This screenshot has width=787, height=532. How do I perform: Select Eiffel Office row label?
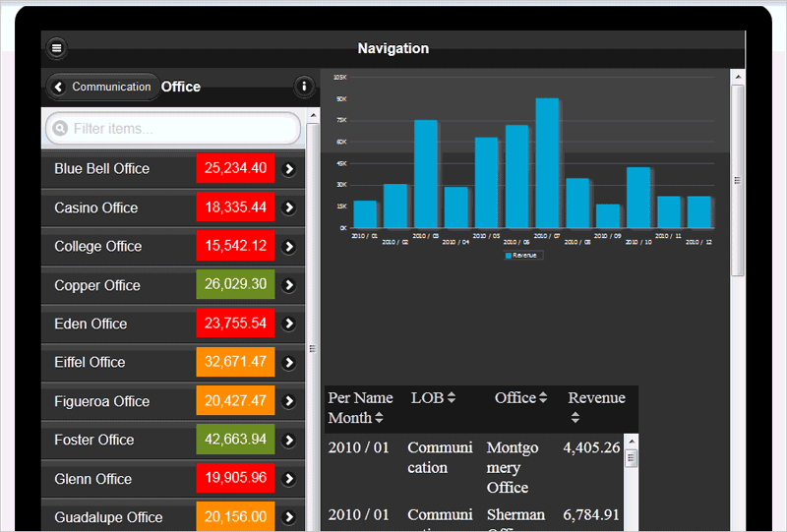coord(90,362)
